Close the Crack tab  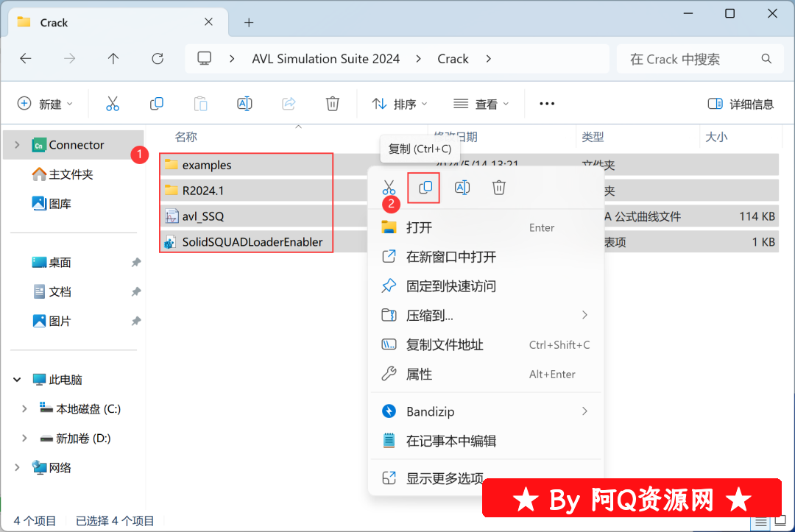tap(208, 22)
